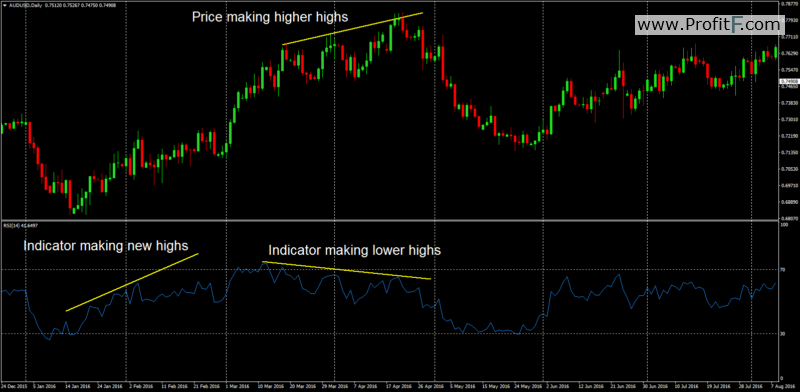Click the RSI level 70 scale label
This screenshot has height=392, width=800.
(x=784, y=270)
